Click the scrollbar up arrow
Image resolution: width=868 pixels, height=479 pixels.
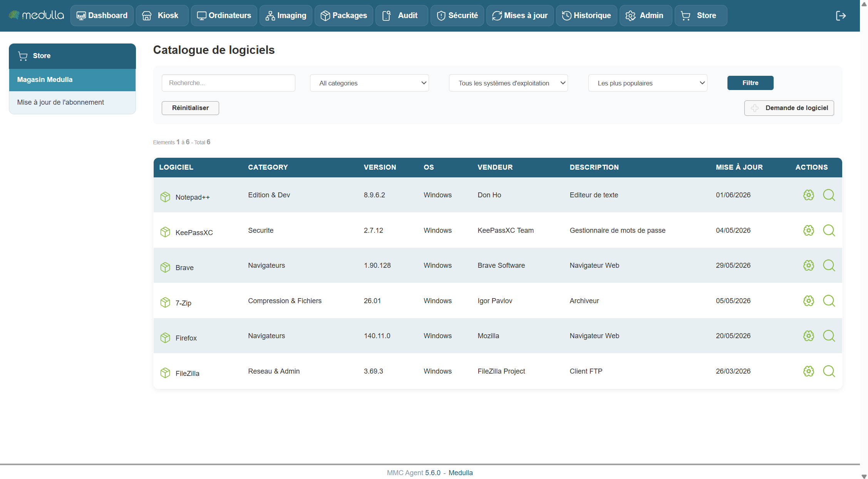[864, 4]
